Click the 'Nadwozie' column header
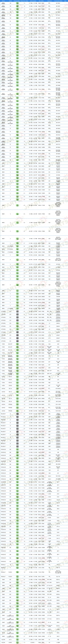Viewport: 68px width, 644px height. tap(50, 1)
